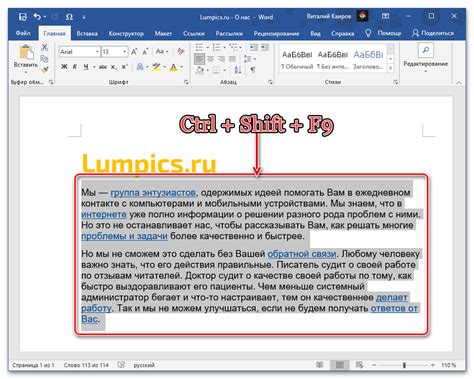
Task: Toggle Italic (К) formatting
Action: 75,67
